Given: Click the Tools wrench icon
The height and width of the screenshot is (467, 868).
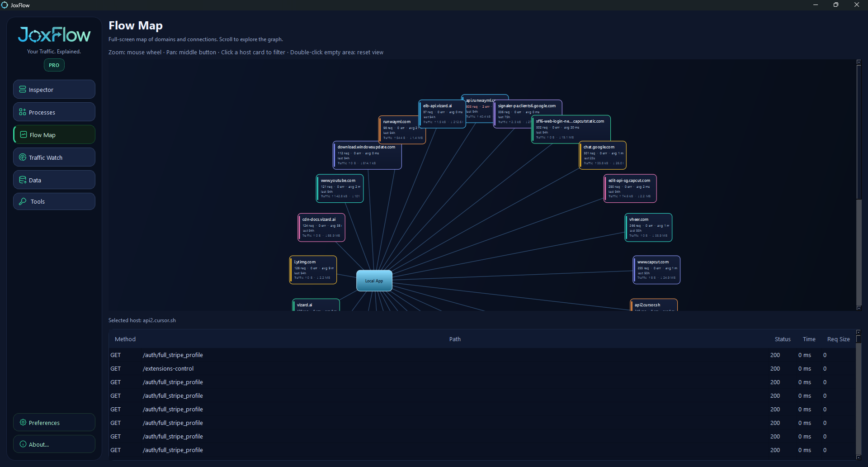Looking at the screenshot, I should [x=23, y=201].
